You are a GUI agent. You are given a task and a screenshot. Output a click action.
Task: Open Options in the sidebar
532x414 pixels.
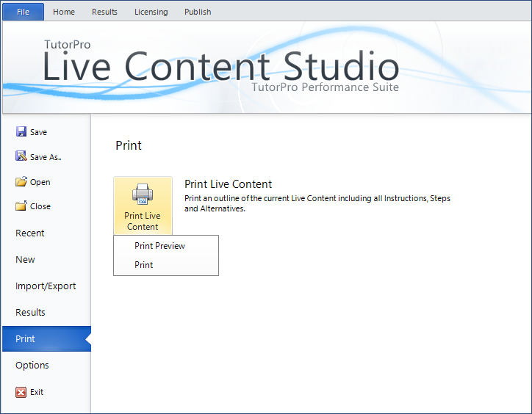pos(32,365)
